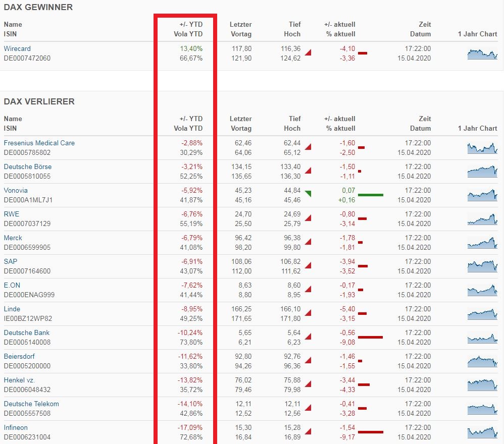Select Wirecard ISIN DE0007472060
Screen dimensions: 504x444
[27, 58]
